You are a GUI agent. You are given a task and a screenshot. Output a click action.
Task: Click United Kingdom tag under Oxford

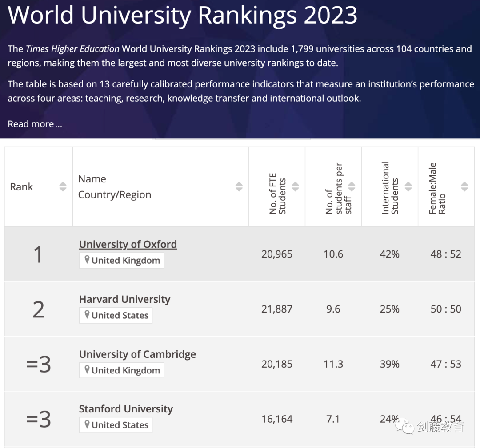coord(121,260)
